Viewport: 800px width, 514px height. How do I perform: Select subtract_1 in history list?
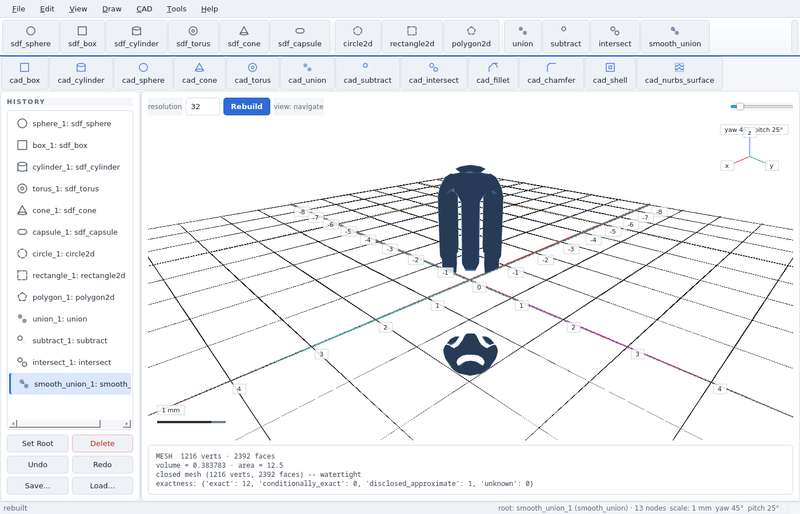[70, 340]
